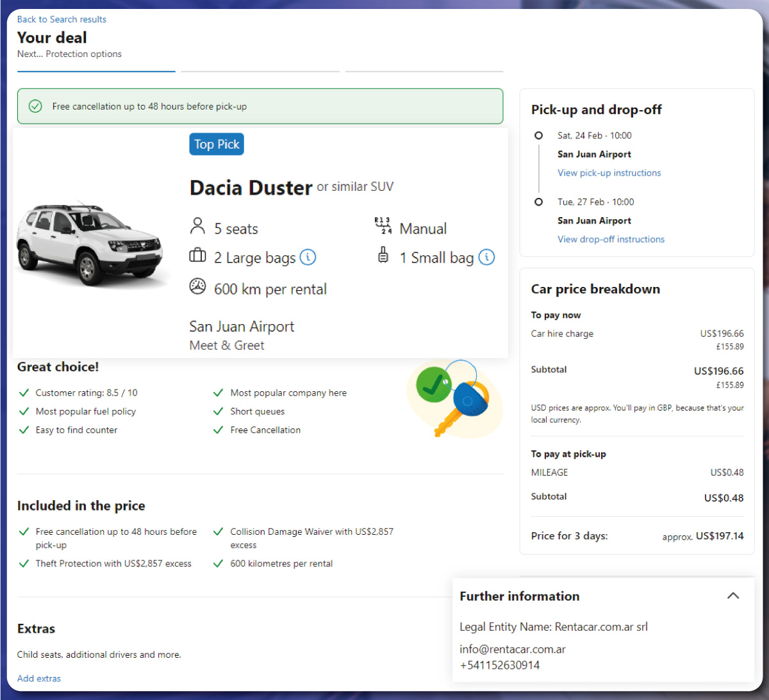This screenshot has height=700, width=769.
Task: Click the car keys illustration
Action: pyautogui.click(x=455, y=398)
